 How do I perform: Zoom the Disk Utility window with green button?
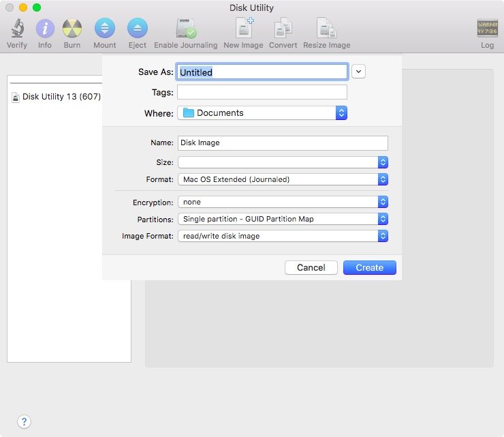point(37,7)
